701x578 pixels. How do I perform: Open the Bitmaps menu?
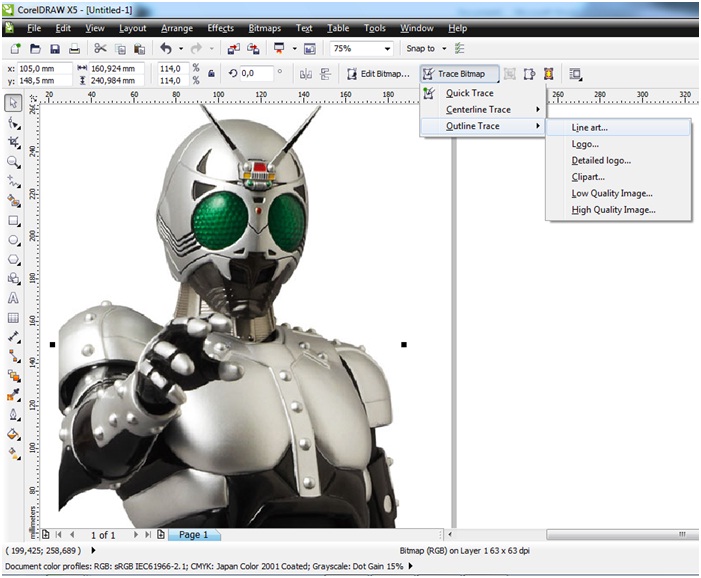(265, 28)
